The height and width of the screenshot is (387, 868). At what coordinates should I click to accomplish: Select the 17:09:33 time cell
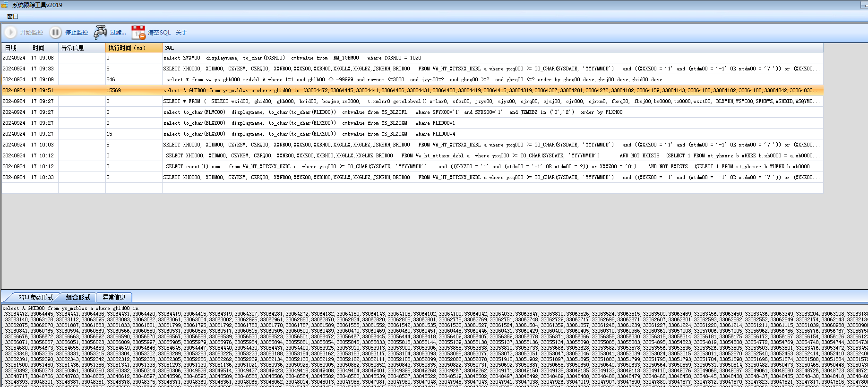[x=44, y=69]
